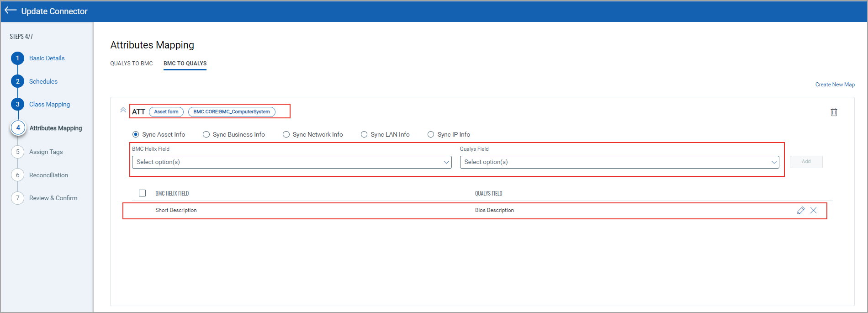Expand the Qualys Field dropdown

pyautogui.click(x=619, y=162)
